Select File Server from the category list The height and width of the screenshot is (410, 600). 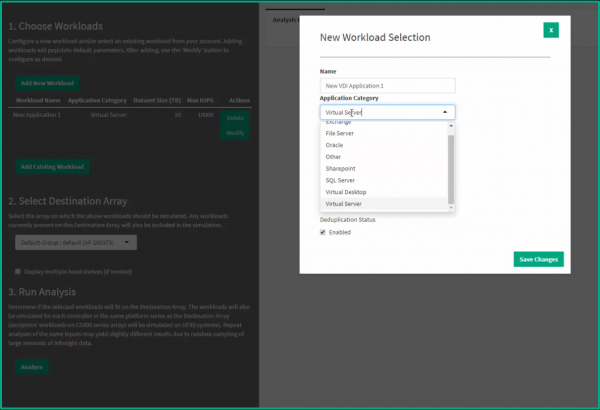tap(340, 133)
